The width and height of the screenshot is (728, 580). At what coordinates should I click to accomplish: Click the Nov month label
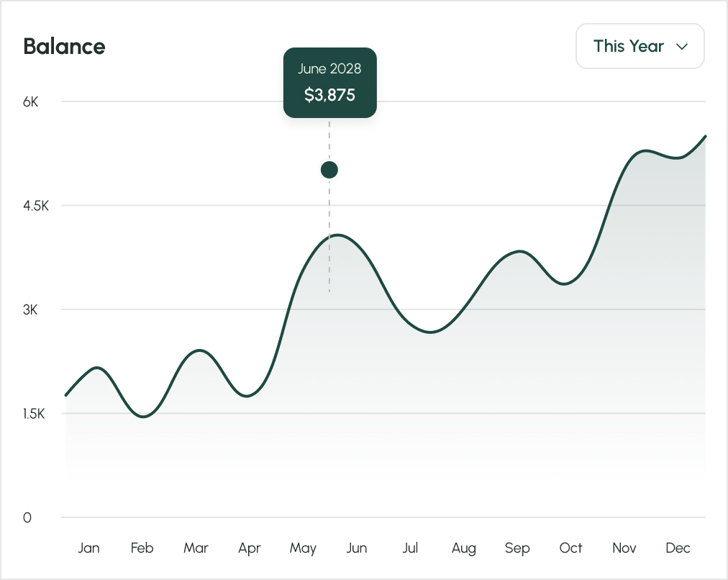pyautogui.click(x=624, y=548)
